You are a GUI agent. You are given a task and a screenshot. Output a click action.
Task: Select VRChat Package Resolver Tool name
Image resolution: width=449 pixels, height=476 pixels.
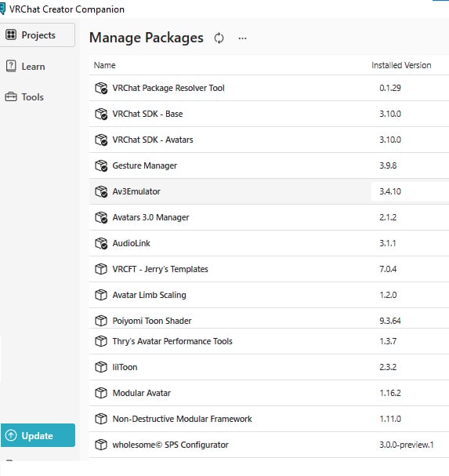click(x=168, y=88)
